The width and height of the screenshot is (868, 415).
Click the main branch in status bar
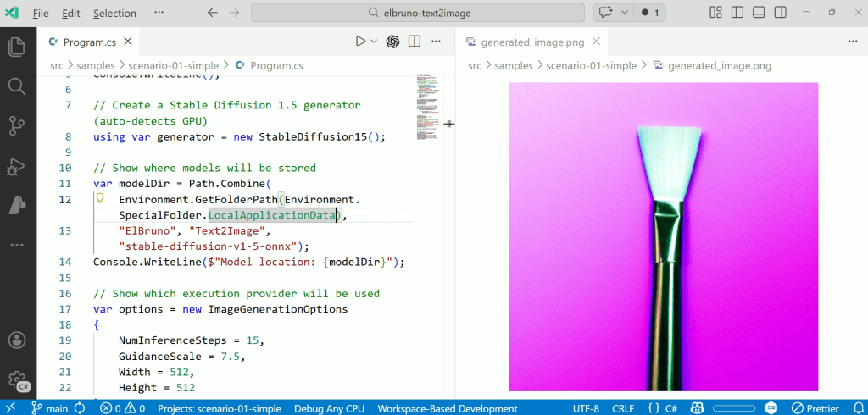[x=49, y=407]
